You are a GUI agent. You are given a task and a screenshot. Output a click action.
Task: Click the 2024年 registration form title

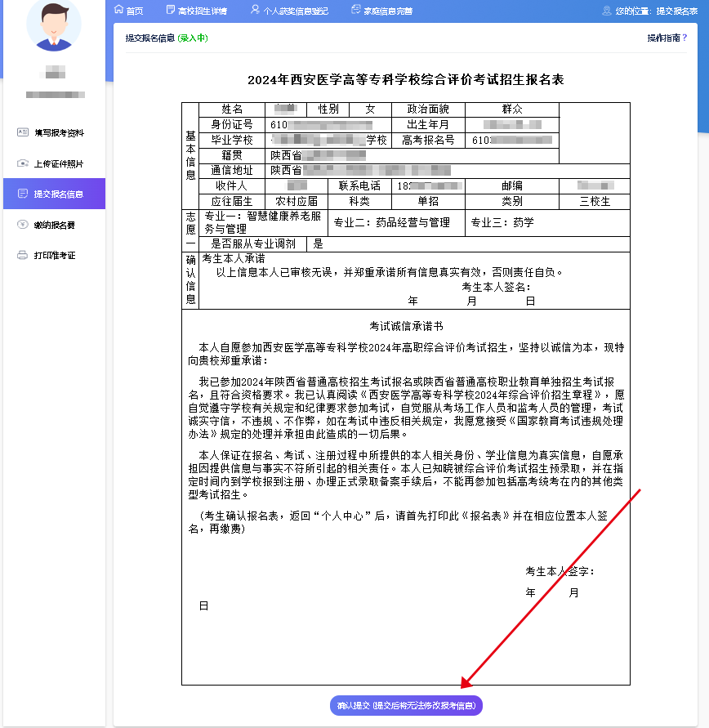(x=405, y=79)
